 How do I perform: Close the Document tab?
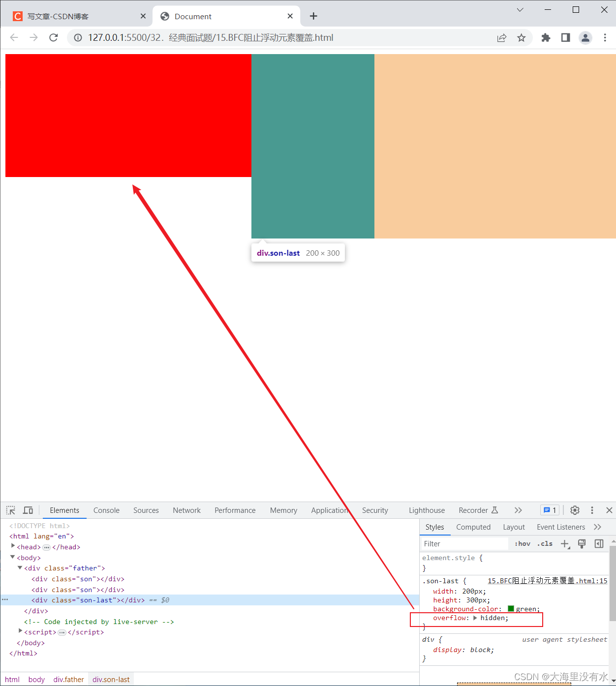(x=290, y=16)
